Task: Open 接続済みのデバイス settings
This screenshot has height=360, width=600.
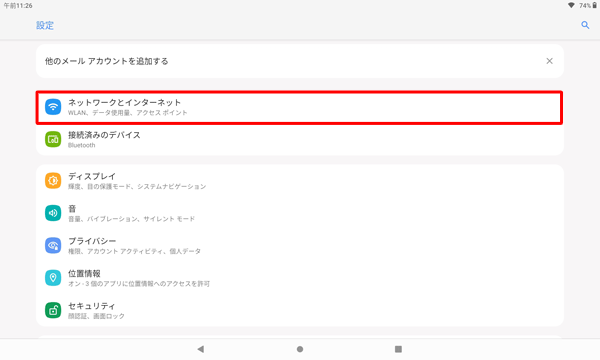Action: [299, 140]
